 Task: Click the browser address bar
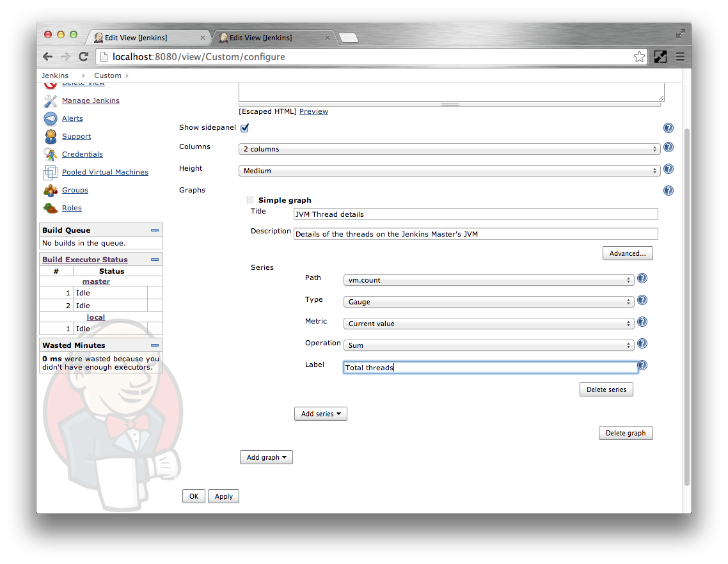pyautogui.click(x=372, y=57)
